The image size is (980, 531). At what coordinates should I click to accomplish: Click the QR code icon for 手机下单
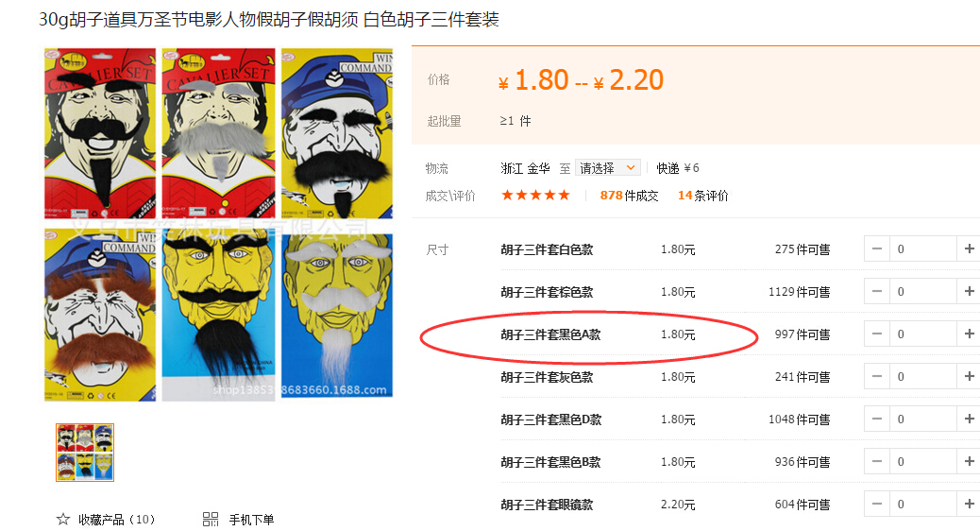(211, 519)
